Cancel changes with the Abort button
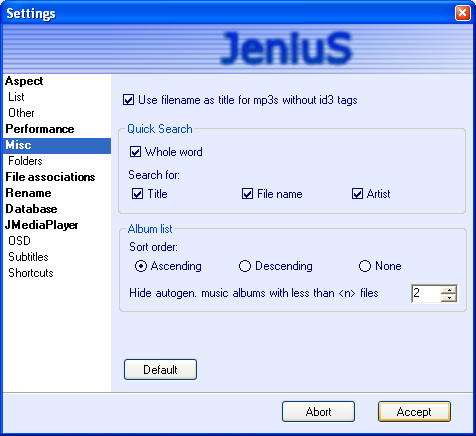This screenshot has width=476, height=436. pos(318,412)
